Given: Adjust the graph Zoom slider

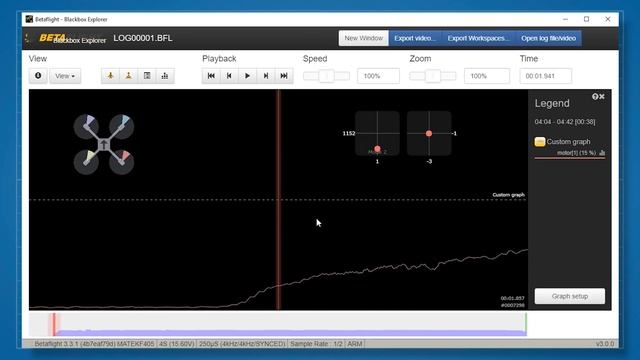Looking at the screenshot, I should (x=433, y=76).
